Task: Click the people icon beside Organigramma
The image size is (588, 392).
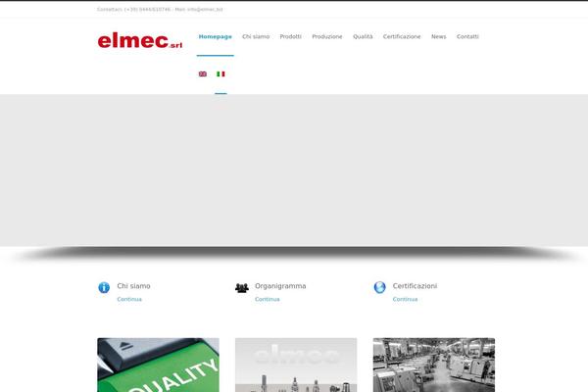Action: 242,288
